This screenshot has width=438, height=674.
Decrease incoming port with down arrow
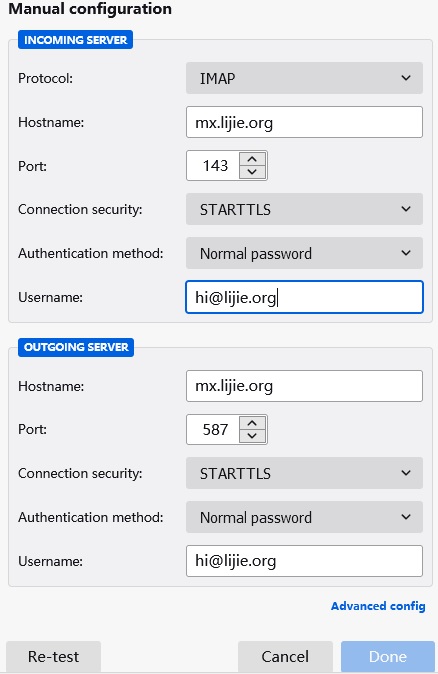click(252, 172)
